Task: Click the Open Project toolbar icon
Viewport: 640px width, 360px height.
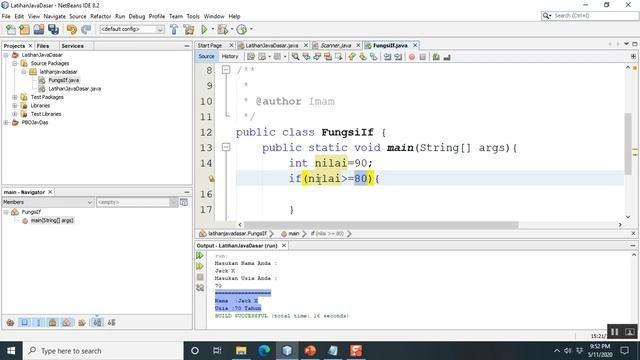Action: click(39, 29)
